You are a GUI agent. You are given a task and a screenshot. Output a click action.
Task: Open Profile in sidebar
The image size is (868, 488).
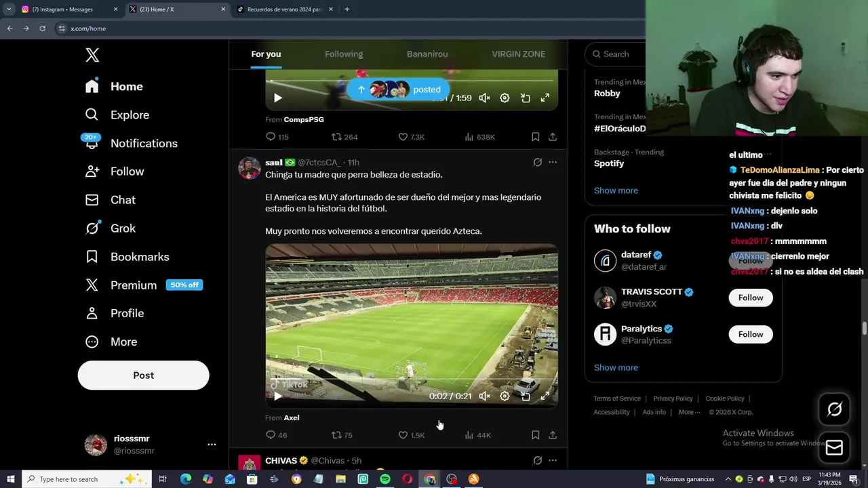coord(114,314)
